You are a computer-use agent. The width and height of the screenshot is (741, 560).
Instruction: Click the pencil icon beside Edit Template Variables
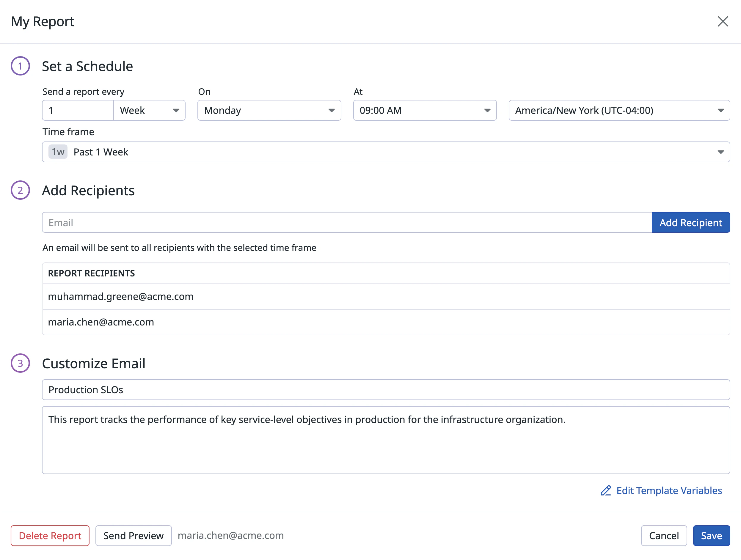[x=606, y=491]
